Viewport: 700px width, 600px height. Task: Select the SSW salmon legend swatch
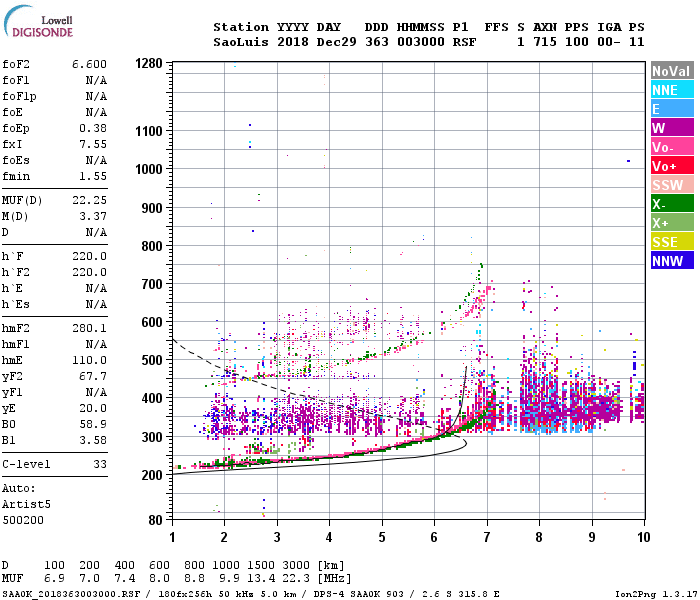point(672,185)
